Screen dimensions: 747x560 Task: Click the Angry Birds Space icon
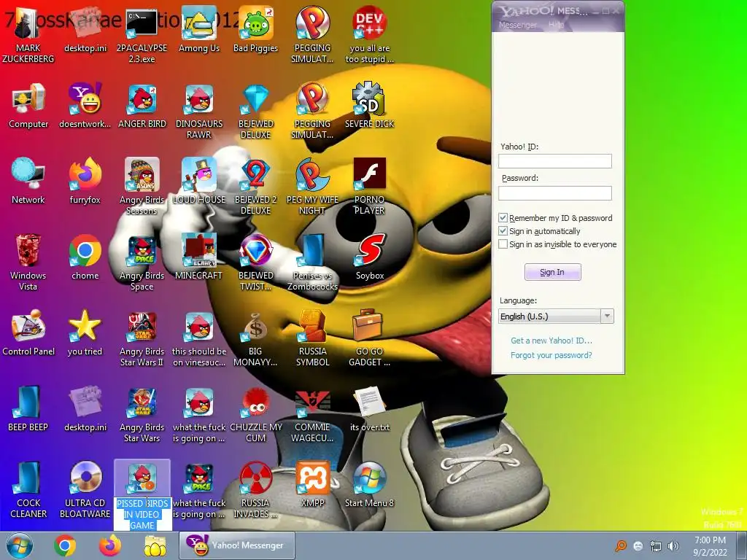[x=142, y=262]
